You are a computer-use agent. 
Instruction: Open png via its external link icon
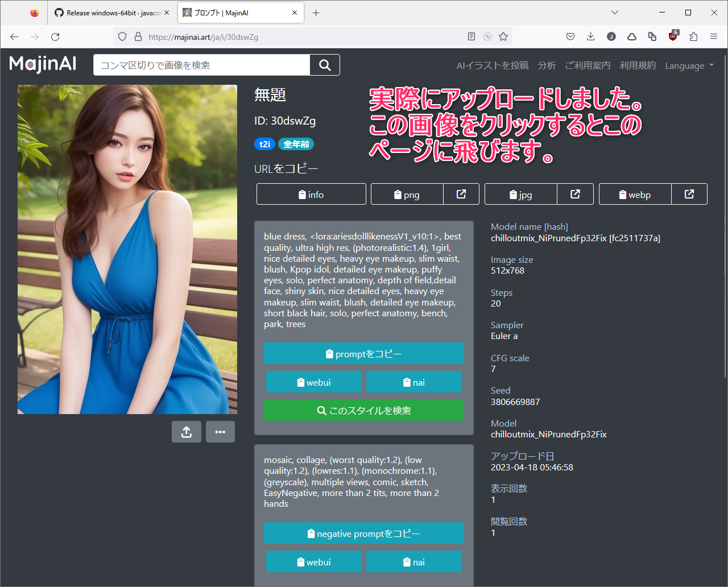pos(461,194)
